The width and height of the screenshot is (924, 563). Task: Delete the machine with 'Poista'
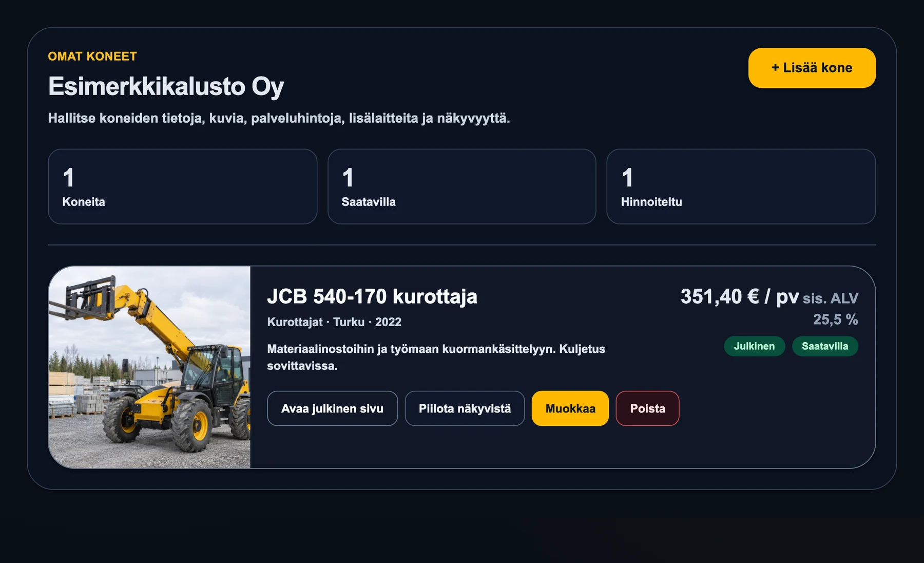(x=647, y=408)
